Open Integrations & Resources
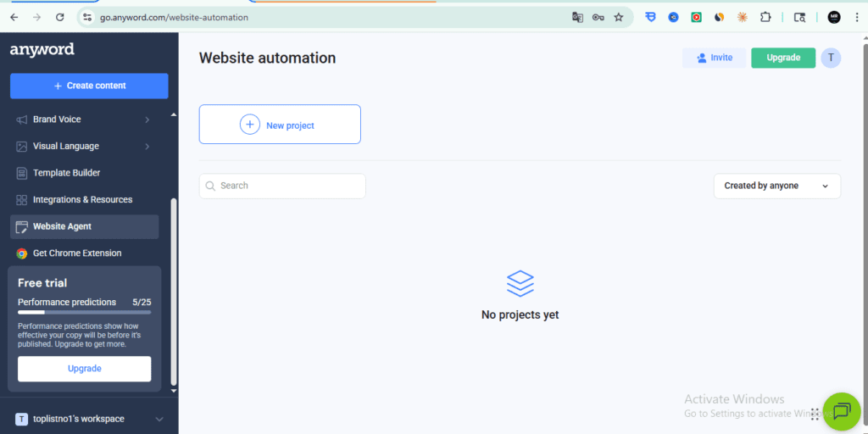 coord(83,199)
